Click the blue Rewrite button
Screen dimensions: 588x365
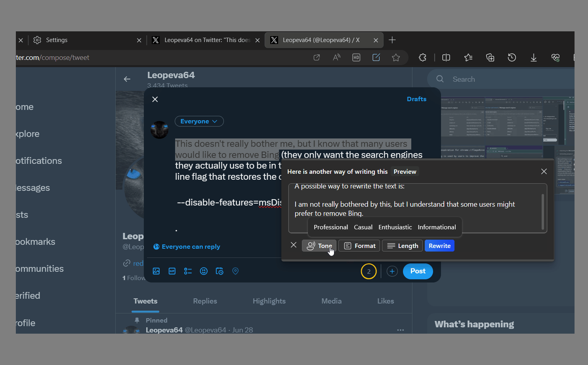point(439,246)
